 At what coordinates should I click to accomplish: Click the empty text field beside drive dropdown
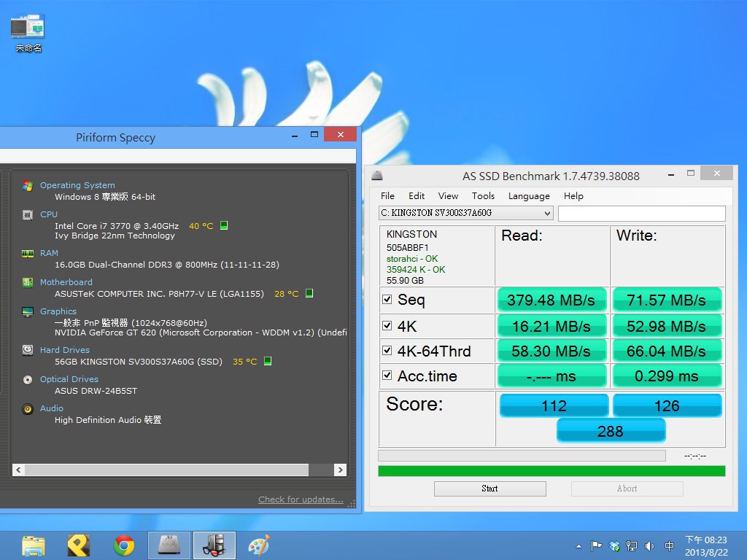642,213
